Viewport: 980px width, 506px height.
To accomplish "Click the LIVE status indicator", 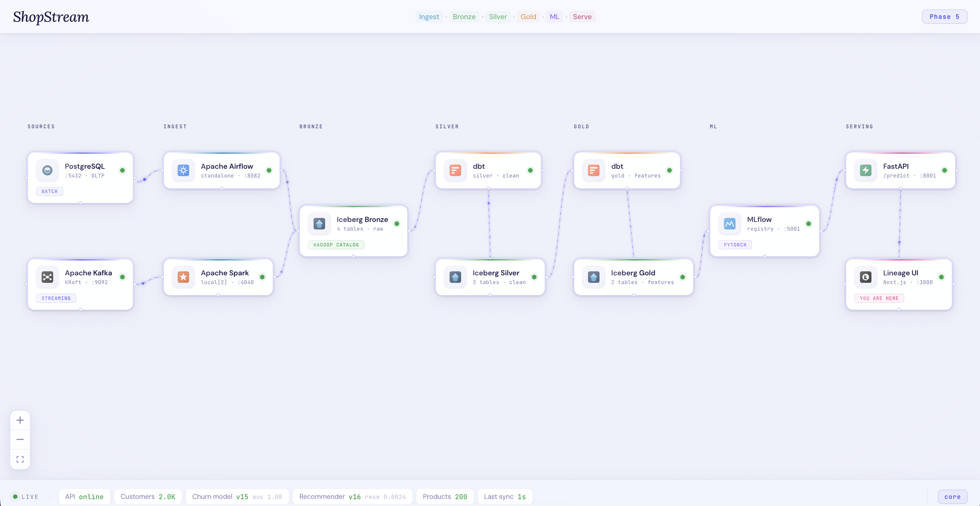I will pos(26,497).
